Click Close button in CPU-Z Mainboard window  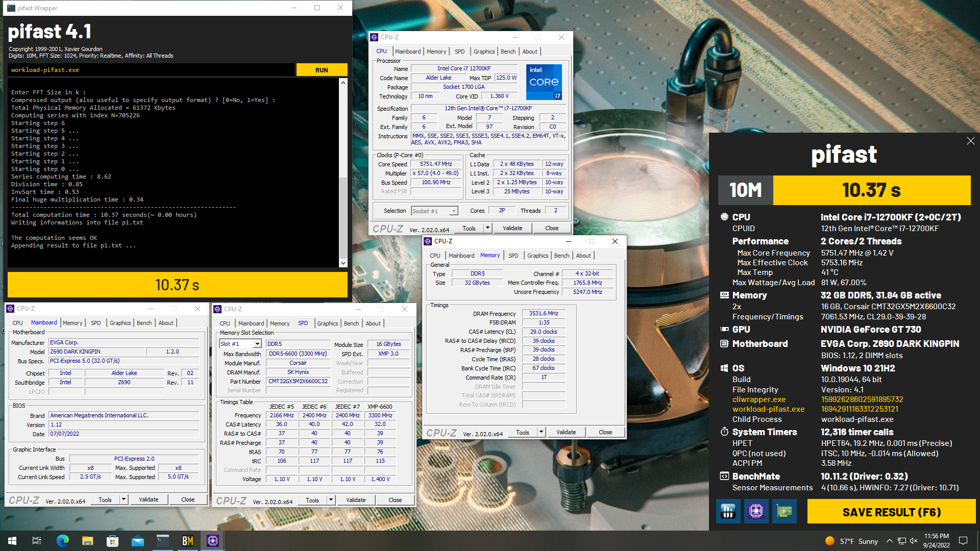188,499
